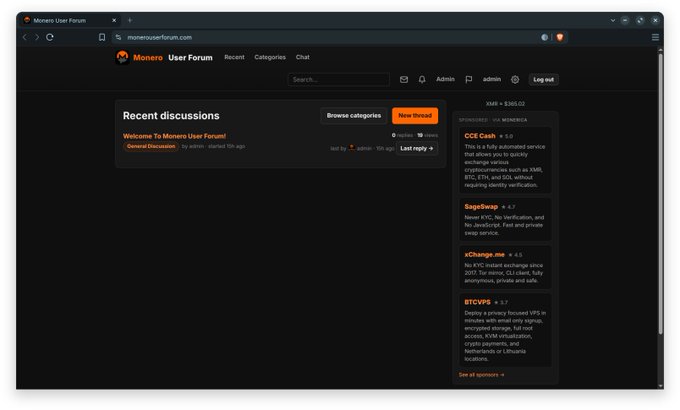Click the BTCVPS description text
Image resolution: width=680 pixels, height=410 pixels.
pyautogui.click(x=505, y=336)
